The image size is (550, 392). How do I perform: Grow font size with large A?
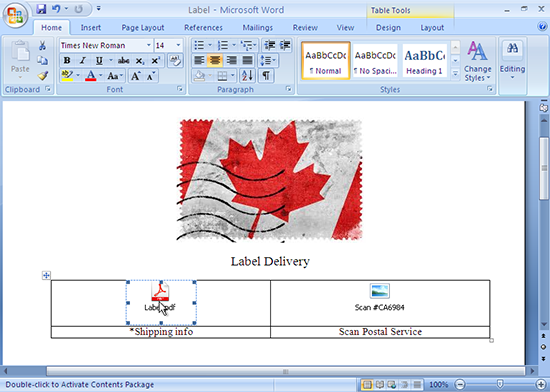(x=135, y=76)
